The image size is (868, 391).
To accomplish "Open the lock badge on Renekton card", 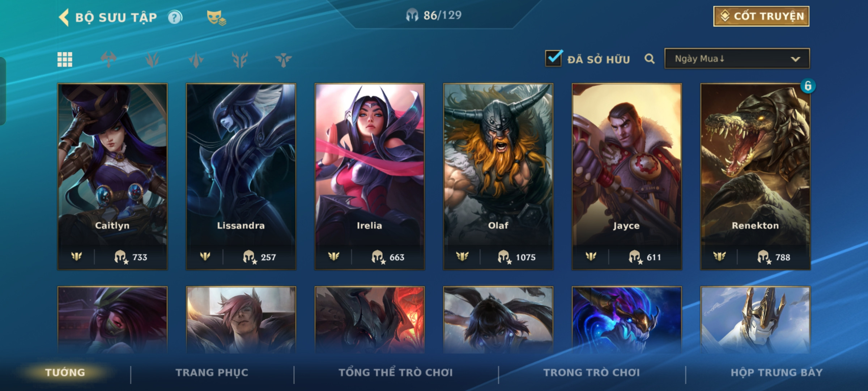I will pos(808,86).
